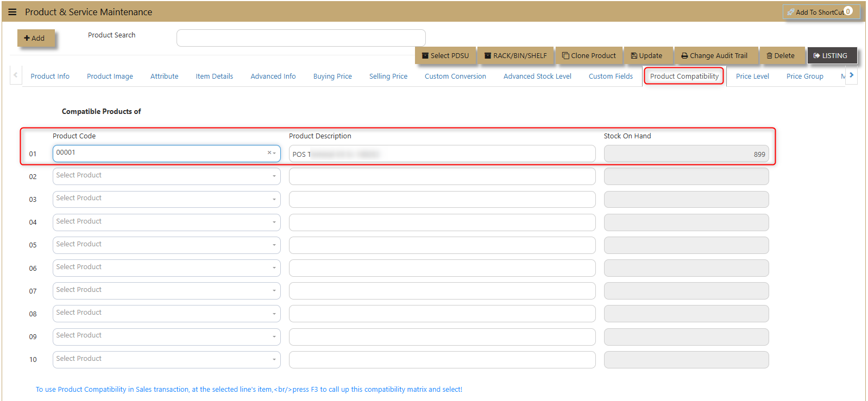Click the LISTING button
The width and height of the screenshot is (868, 401).
pyautogui.click(x=831, y=55)
